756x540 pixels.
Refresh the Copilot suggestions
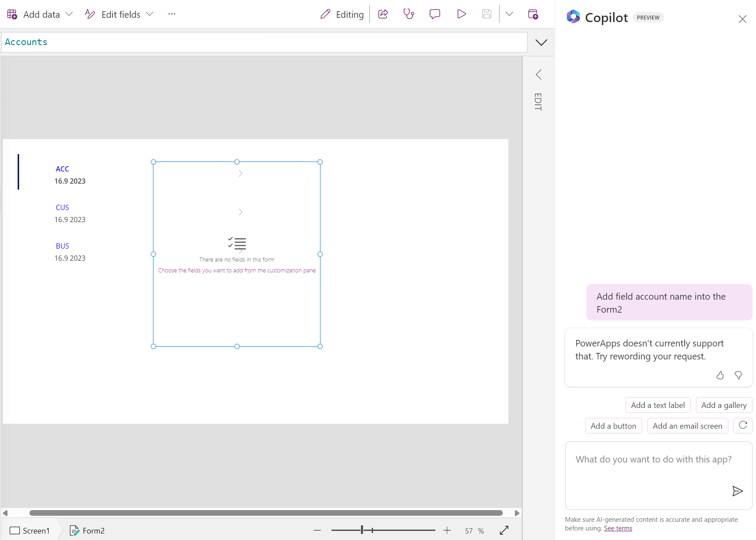point(743,425)
